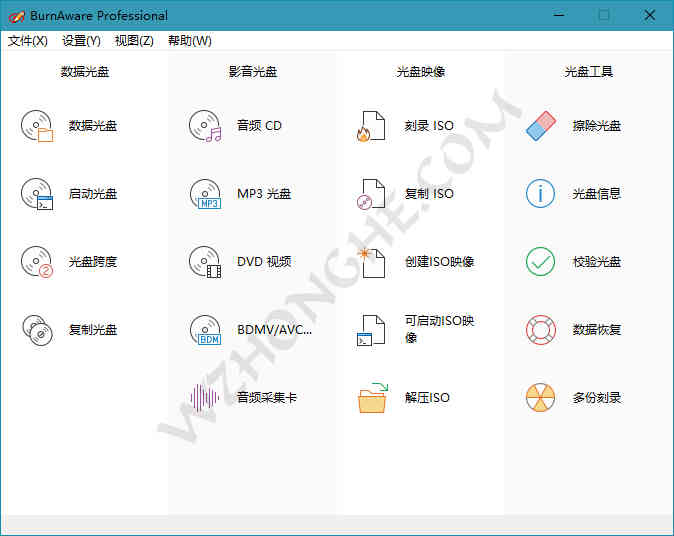This screenshot has width=674, height=536.
Task: Click the 校验光盘 checkmark icon
Action: point(540,262)
